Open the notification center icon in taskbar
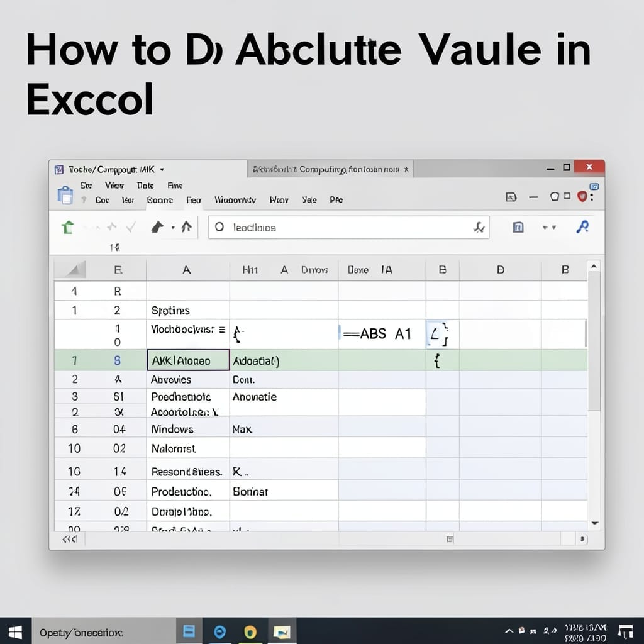The height and width of the screenshot is (644, 644). pos(626,631)
